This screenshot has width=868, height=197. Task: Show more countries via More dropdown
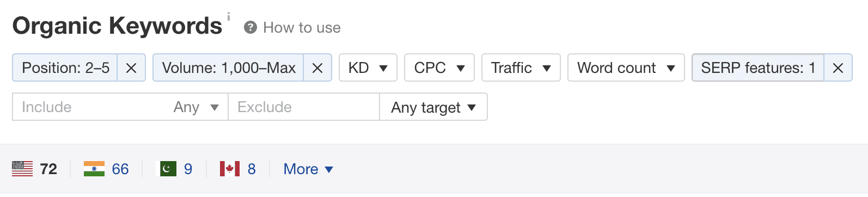pyautogui.click(x=308, y=169)
